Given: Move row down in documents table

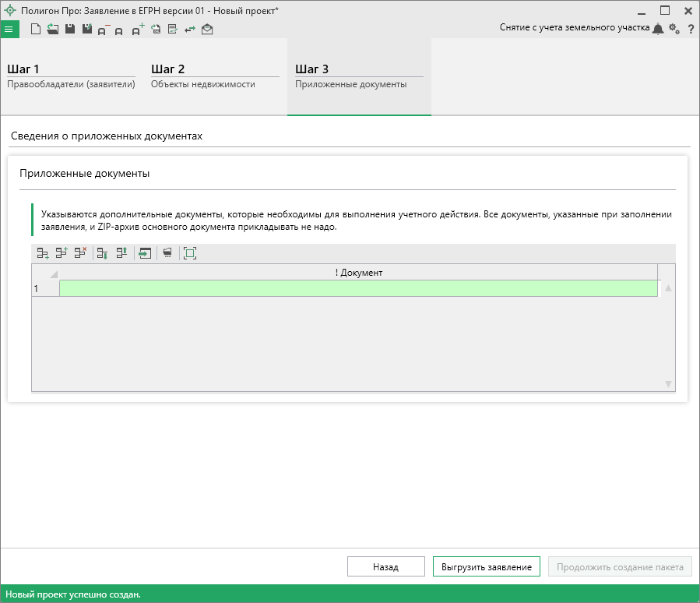Looking at the screenshot, I should pyautogui.click(x=103, y=253).
